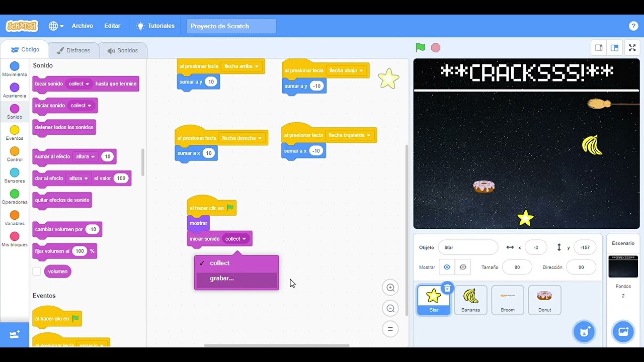The image size is (644, 362).
Task: Open key dropdown showing flecha arriba
Action: click(241, 66)
